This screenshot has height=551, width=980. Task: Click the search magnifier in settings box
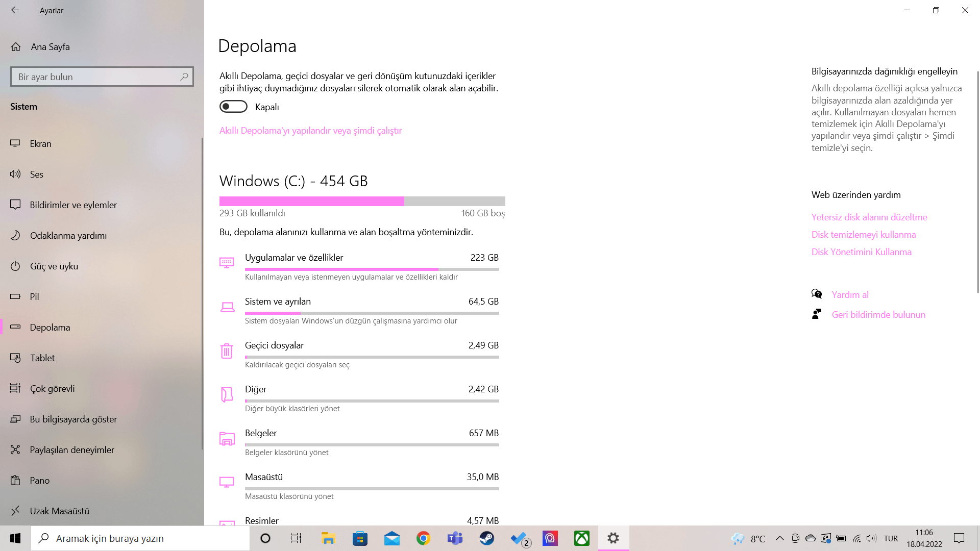click(184, 77)
